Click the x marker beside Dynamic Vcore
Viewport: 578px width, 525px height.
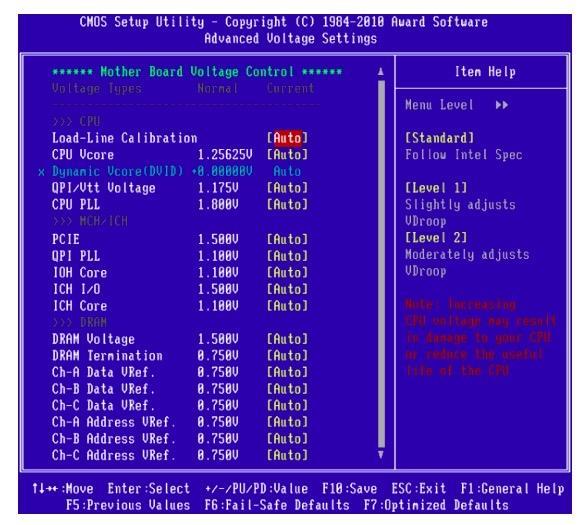pos(42,172)
